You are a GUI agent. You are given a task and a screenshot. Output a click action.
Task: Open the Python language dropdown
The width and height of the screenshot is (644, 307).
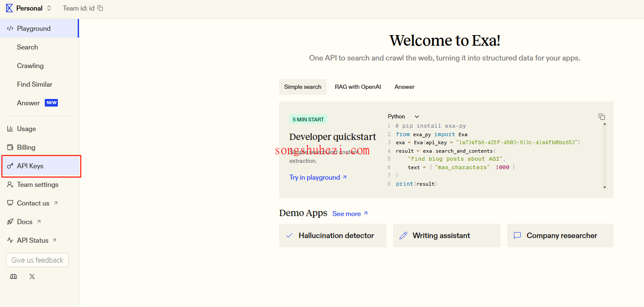(x=403, y=116)
